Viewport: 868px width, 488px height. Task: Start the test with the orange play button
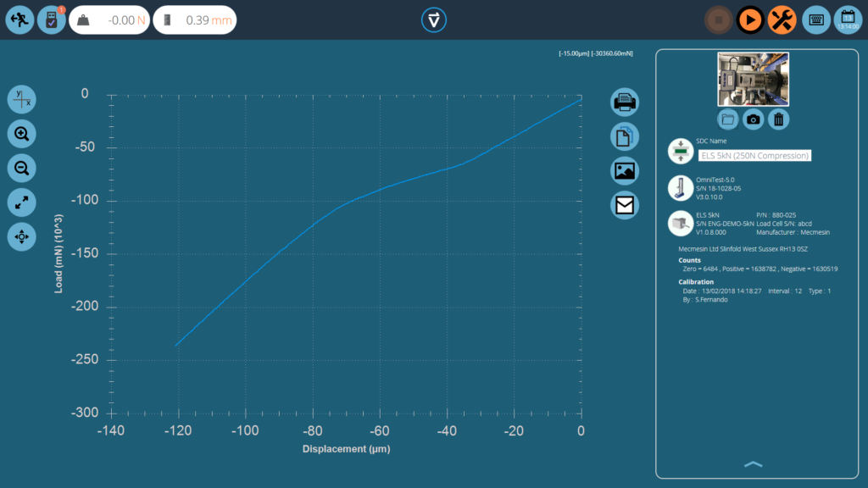[749, 19]
